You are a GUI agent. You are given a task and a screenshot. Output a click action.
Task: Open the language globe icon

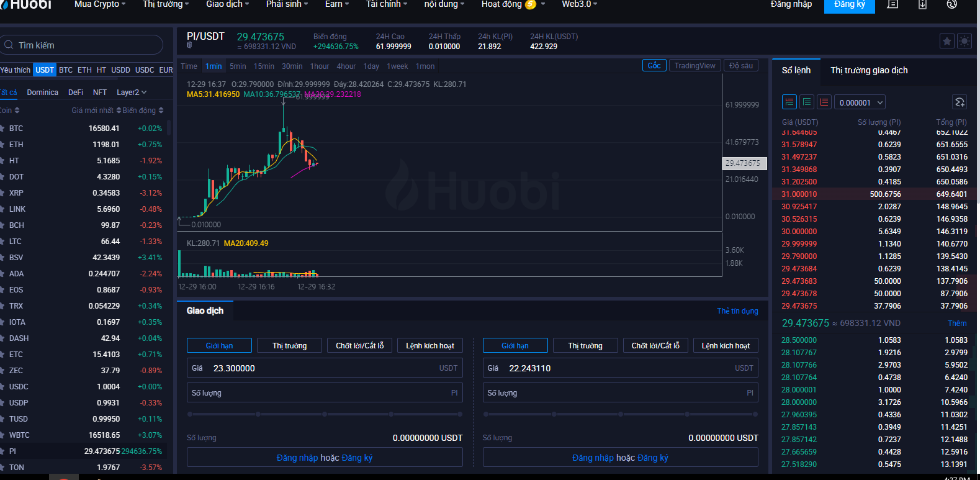952,4
